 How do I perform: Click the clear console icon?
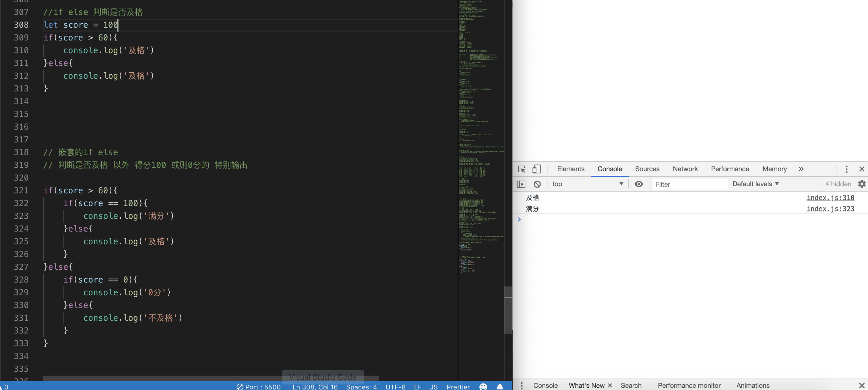click(537, 184)
